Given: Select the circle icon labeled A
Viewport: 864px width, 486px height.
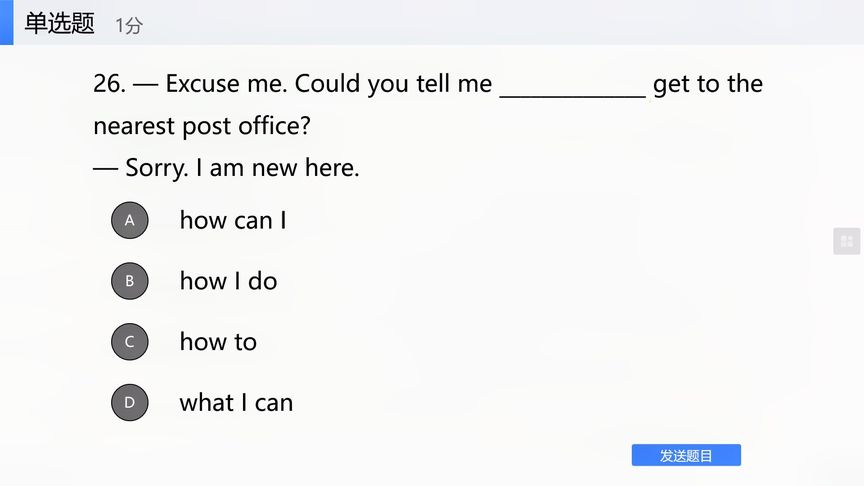Looking at the screenshot, I should tap(129, 220).
